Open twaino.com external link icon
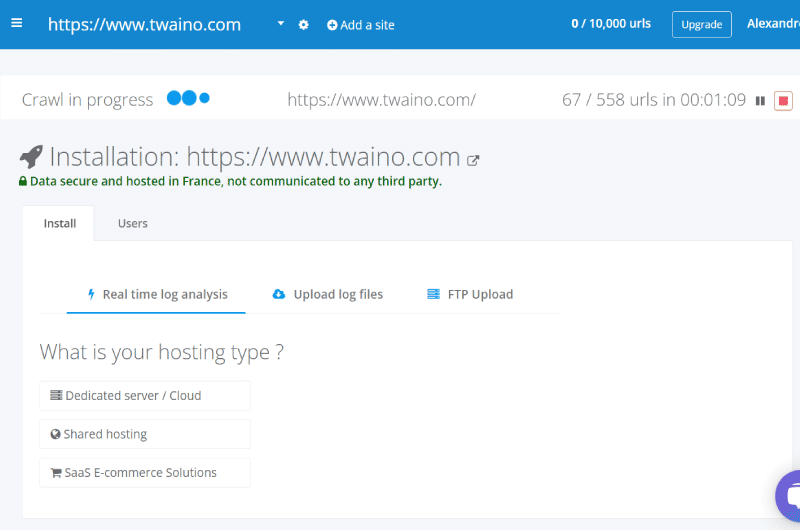 pos(473,160)
